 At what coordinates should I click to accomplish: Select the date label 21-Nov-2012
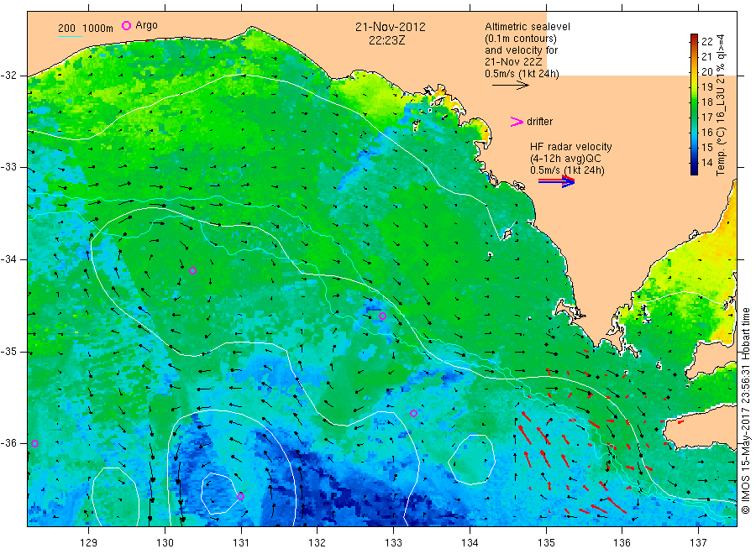pyautogui.click(x=391, y=27)
